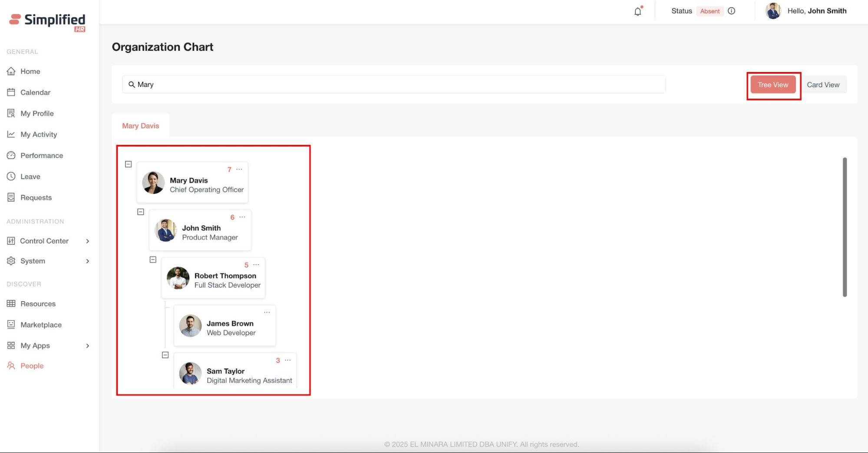Click the organization chart vertical scrollbar
Screen dimensions: 868x453
coord(845,227)
